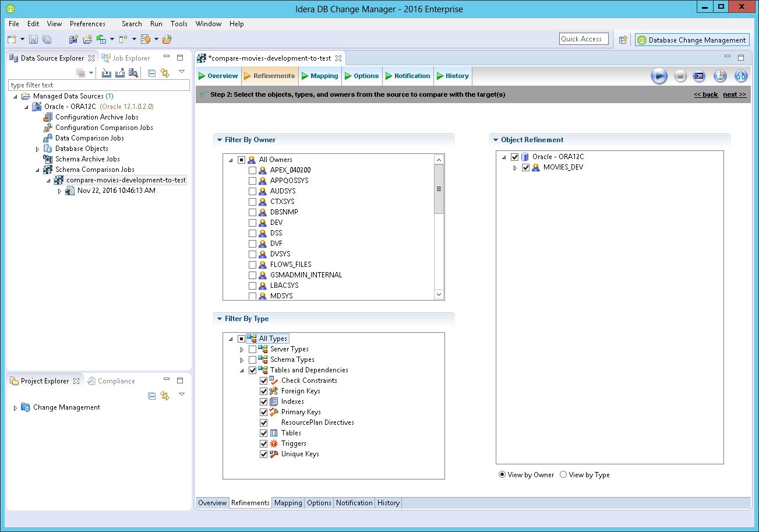Uncheck the Foreign Keys checkbox

pos(263,391)
